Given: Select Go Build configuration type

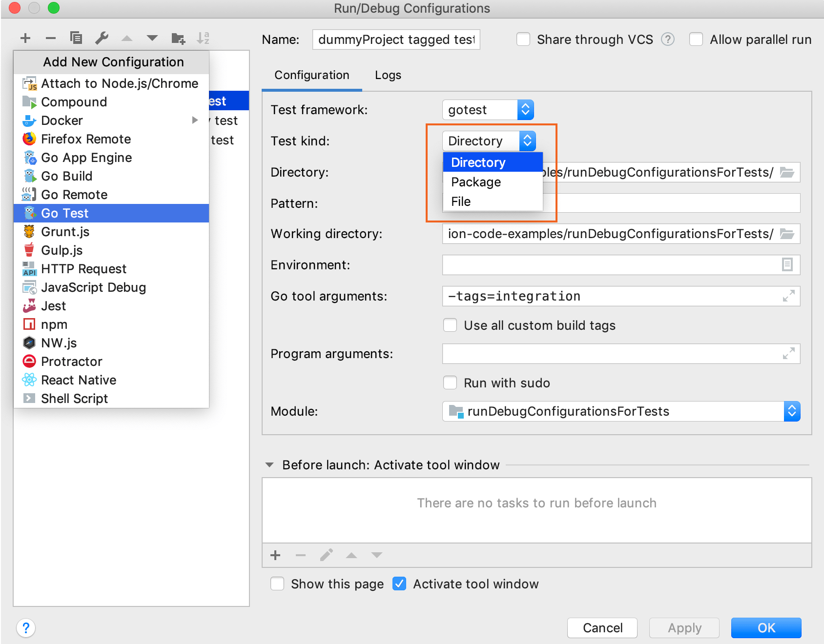Looking at the screenshot, I should point(111,176).
